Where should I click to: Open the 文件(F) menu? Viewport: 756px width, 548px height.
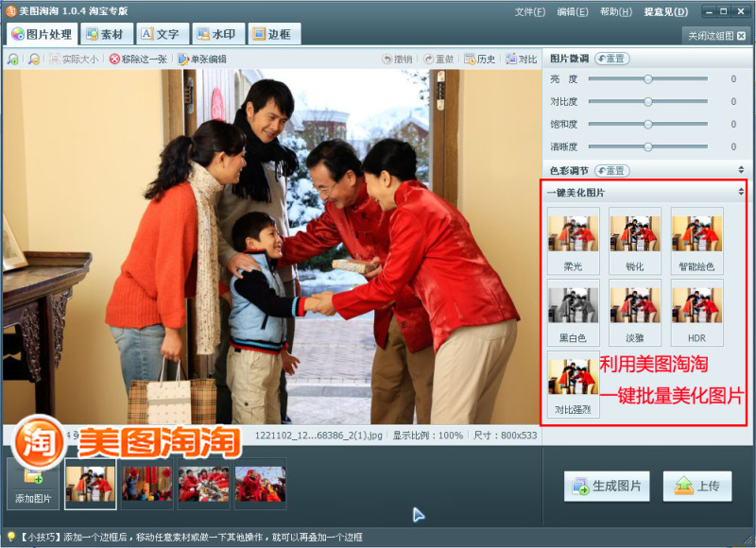point(530,11)
